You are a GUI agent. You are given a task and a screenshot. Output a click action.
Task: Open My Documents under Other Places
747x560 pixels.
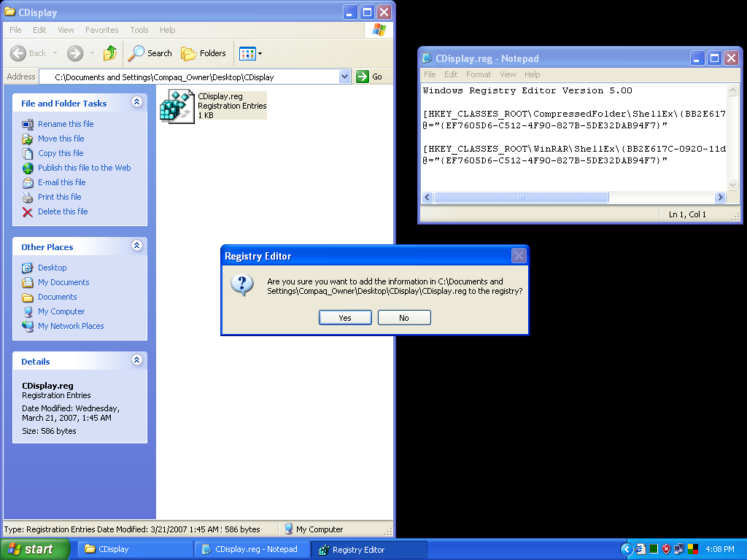coord(63,282)
